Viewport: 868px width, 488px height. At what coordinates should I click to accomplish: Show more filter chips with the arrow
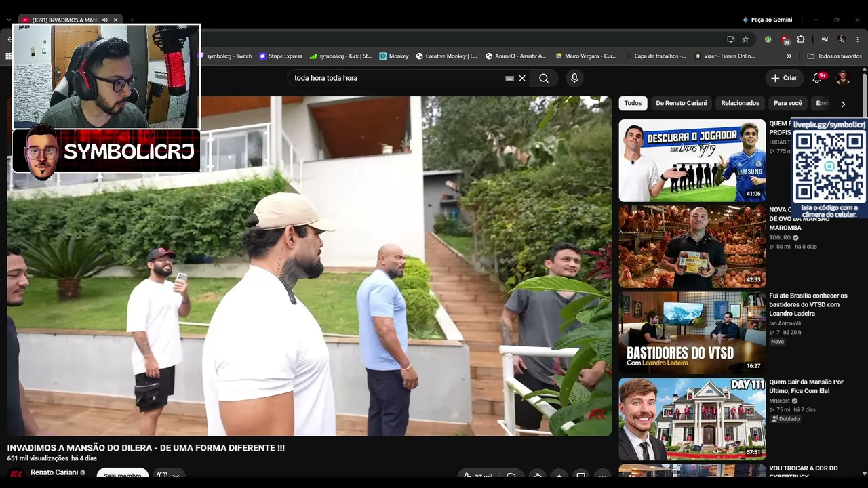pos(843,104)
